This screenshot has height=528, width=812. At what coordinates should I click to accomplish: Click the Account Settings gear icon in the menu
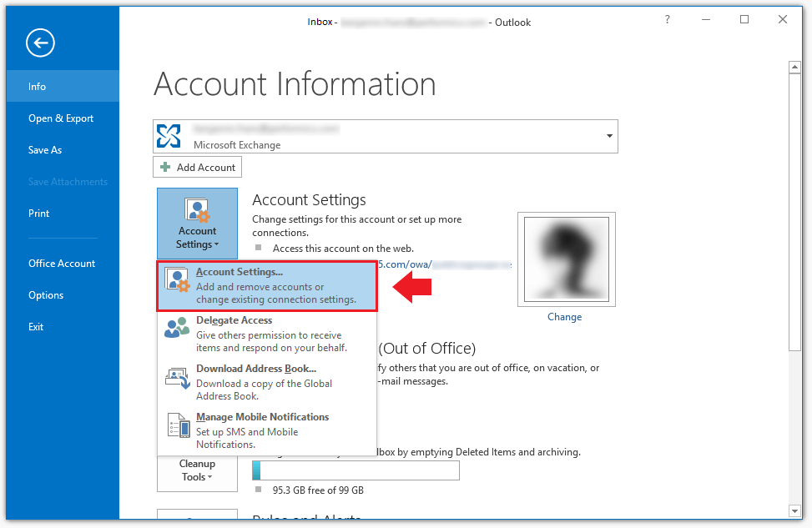[175, 280]
